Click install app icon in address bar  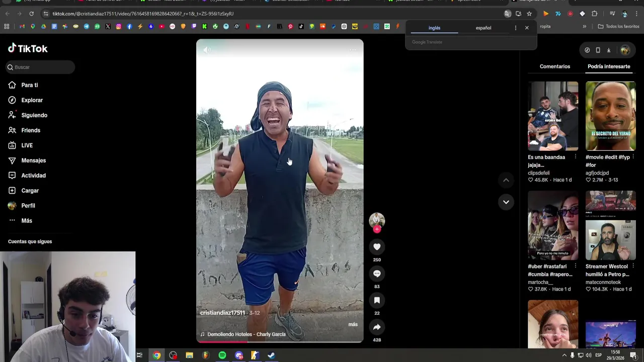(x=518, y=14)
